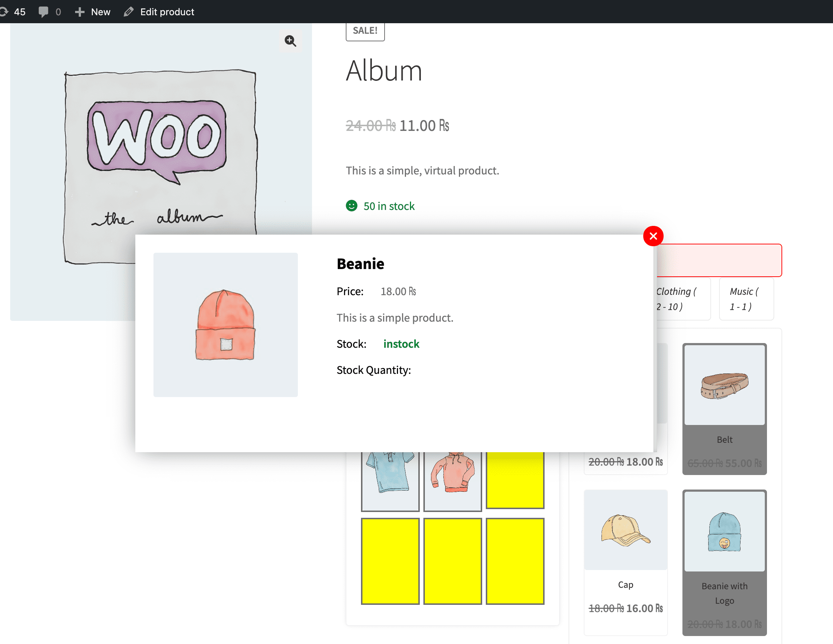Click the Edit product pencil icon
The height and width of the screenshot is (644, 833).
tap(128, 12)
